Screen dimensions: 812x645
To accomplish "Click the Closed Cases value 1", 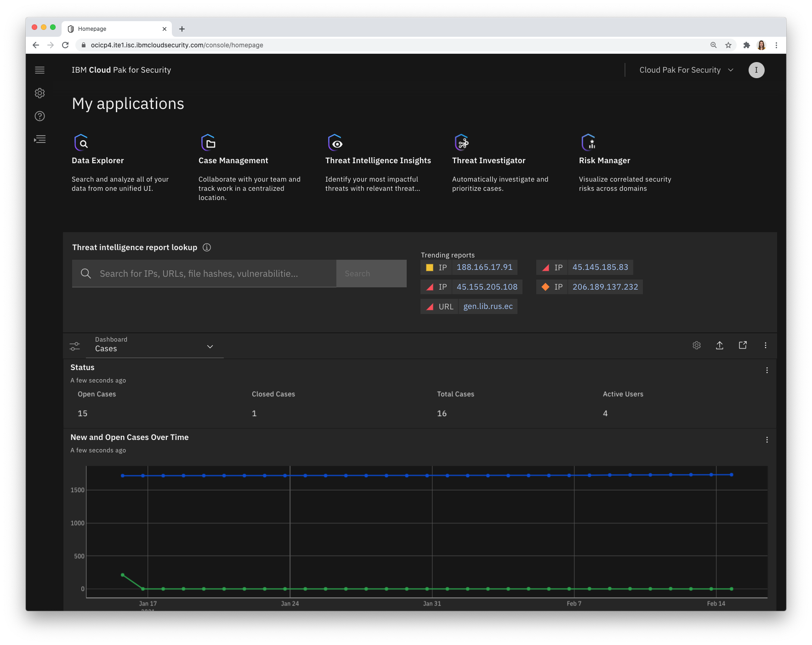I will pos(254,413).
